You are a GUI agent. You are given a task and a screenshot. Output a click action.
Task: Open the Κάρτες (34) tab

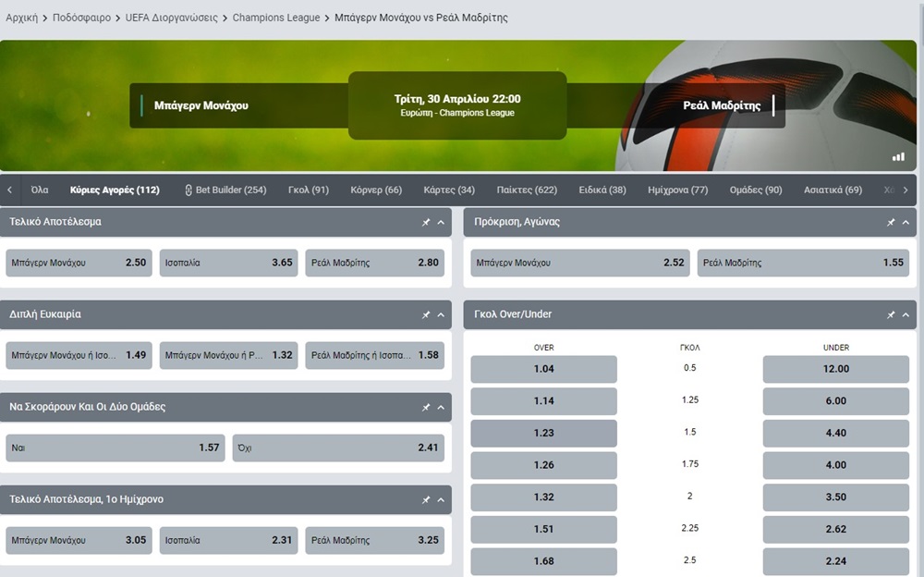coord(449,190)
